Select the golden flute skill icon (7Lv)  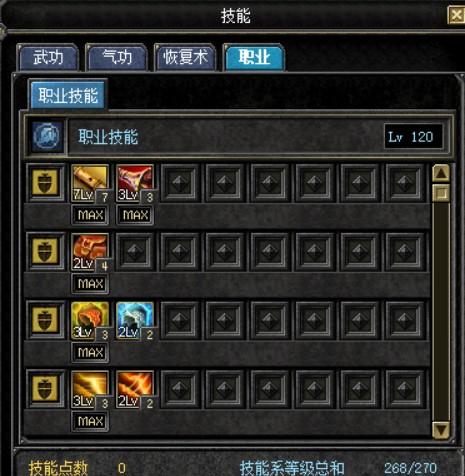90,183
